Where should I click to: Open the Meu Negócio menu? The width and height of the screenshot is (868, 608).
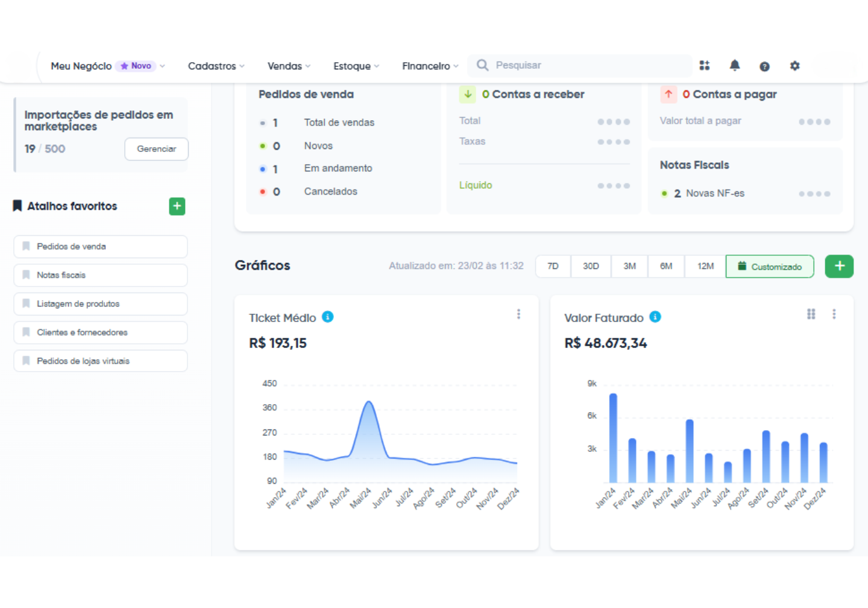[x=107, y=66]
